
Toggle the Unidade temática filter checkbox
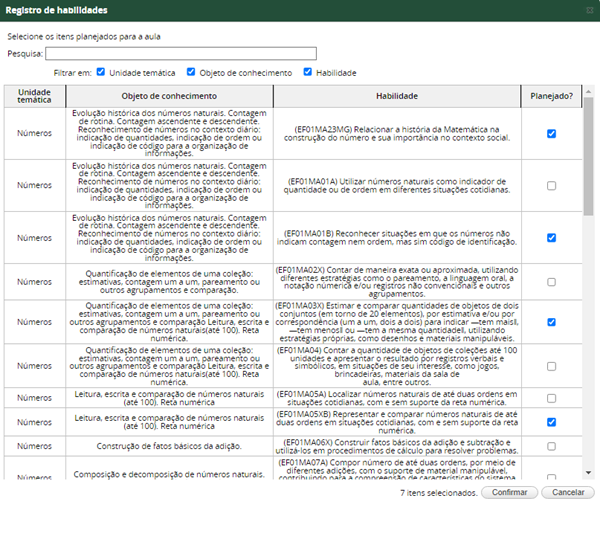(101, 72)
